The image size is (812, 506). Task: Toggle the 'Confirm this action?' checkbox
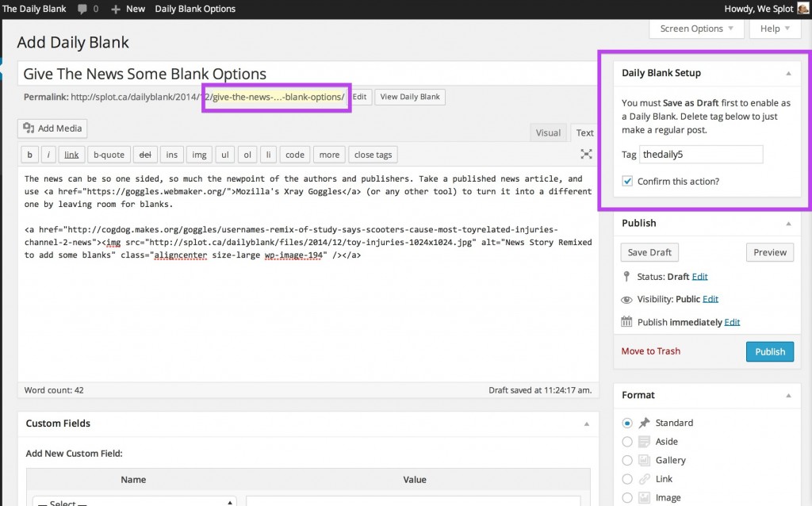(x=627, y=182)
